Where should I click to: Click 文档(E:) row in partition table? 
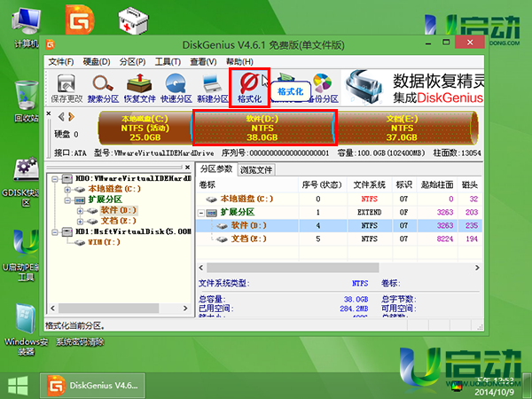click(x=340, y=239)
